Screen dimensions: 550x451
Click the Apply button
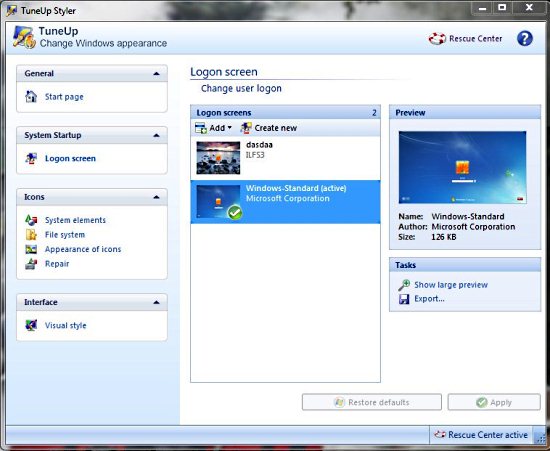click(494, 402)
